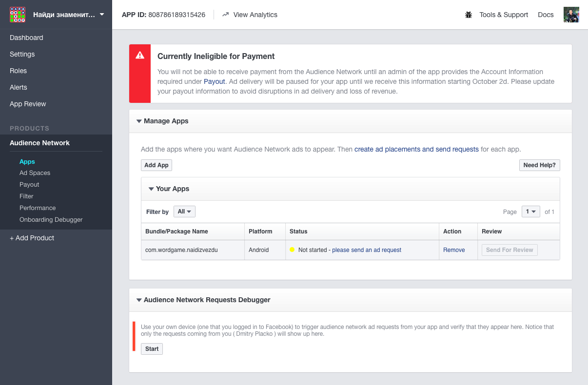Open the Performance submenu item
Viewport: 588px width, 385px height.
click(38, 208)
